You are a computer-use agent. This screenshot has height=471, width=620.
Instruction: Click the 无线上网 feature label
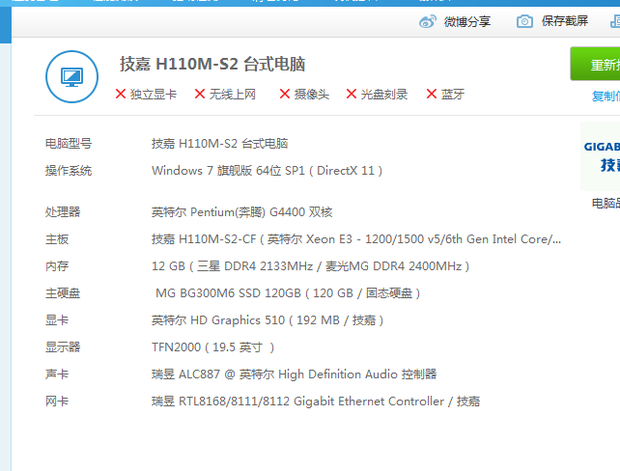(232, 95)
